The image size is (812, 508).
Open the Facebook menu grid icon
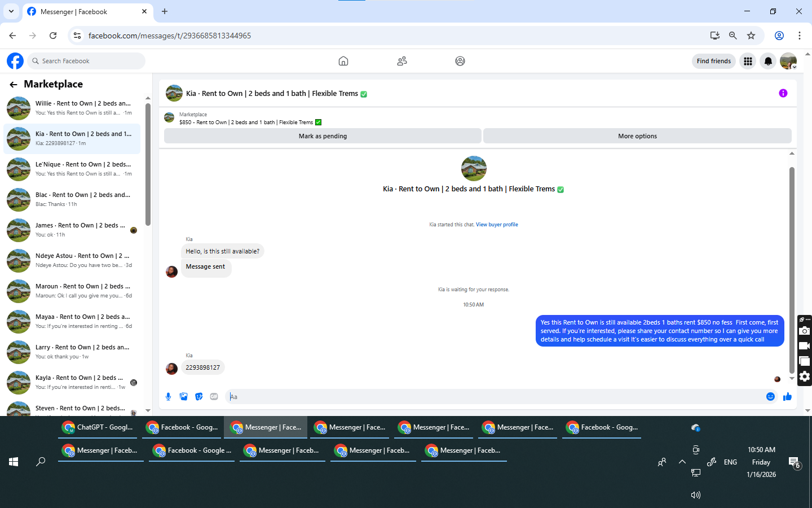pyautogui.click(x=748, y=61)
